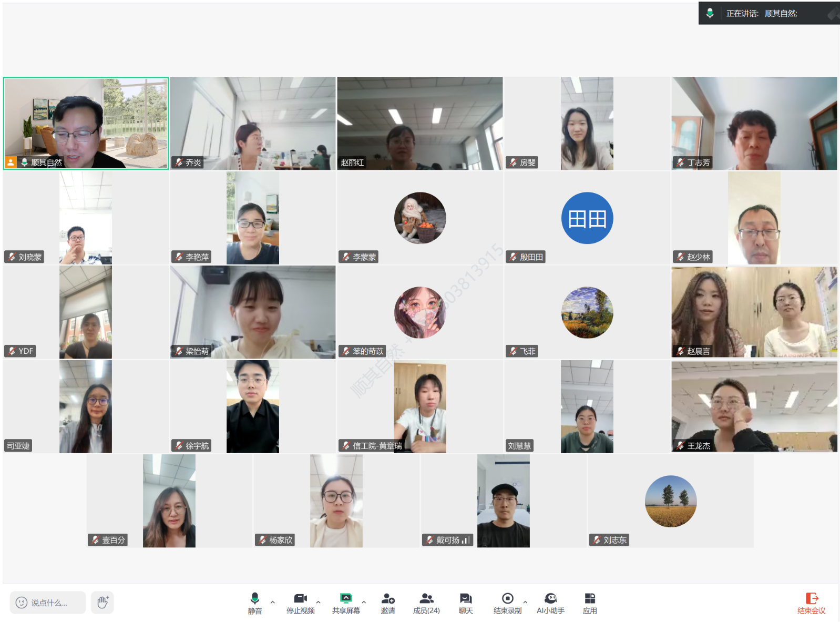Launch the AI小助手 assistant

[550, 603]
